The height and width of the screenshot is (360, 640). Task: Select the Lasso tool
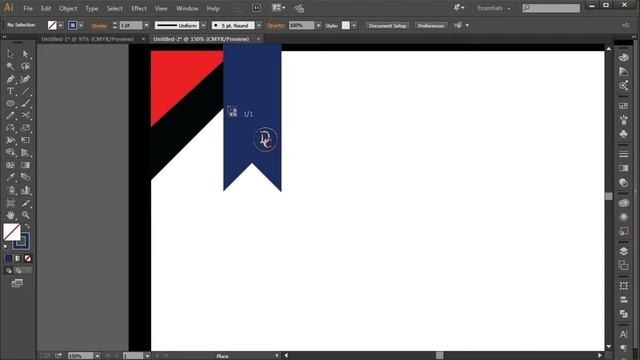(x=25, y=66)
